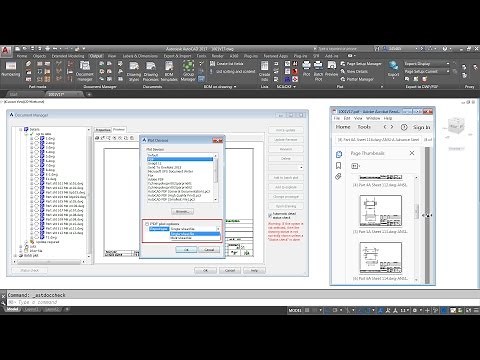Click the Numbering tool in ribbon
480x360 pixels.
(x=11, y=69)
